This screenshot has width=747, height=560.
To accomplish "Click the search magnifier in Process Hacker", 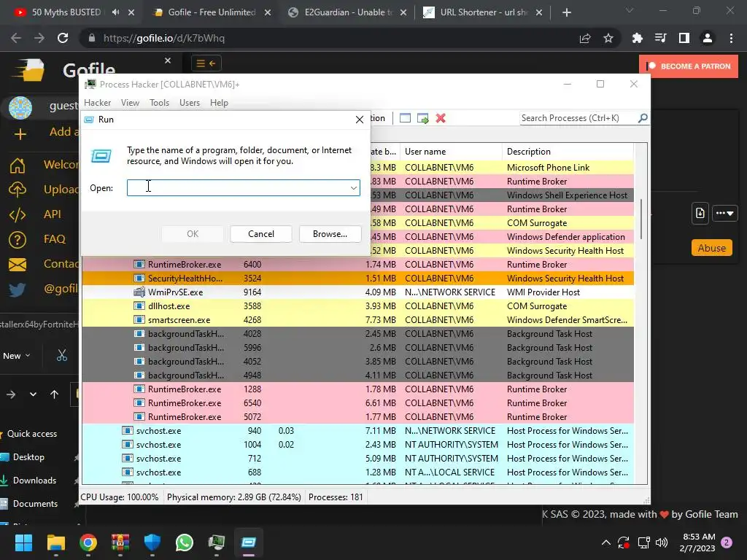I will pyautogui.click(x=643, y=117).
